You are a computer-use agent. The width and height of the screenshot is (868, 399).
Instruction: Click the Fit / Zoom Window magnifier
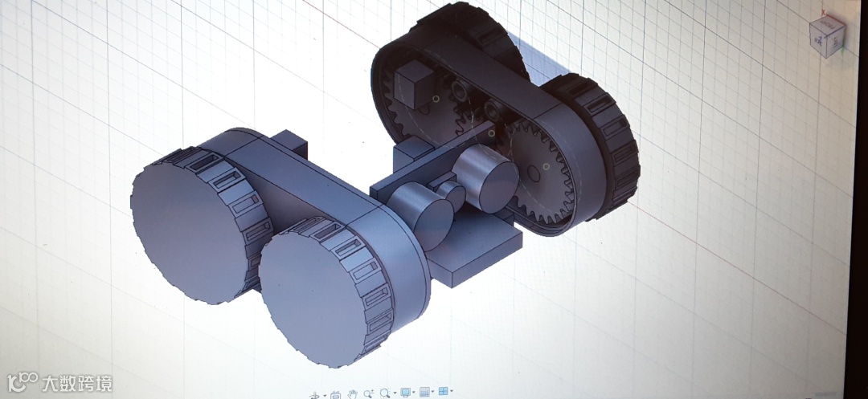[385, 393]
